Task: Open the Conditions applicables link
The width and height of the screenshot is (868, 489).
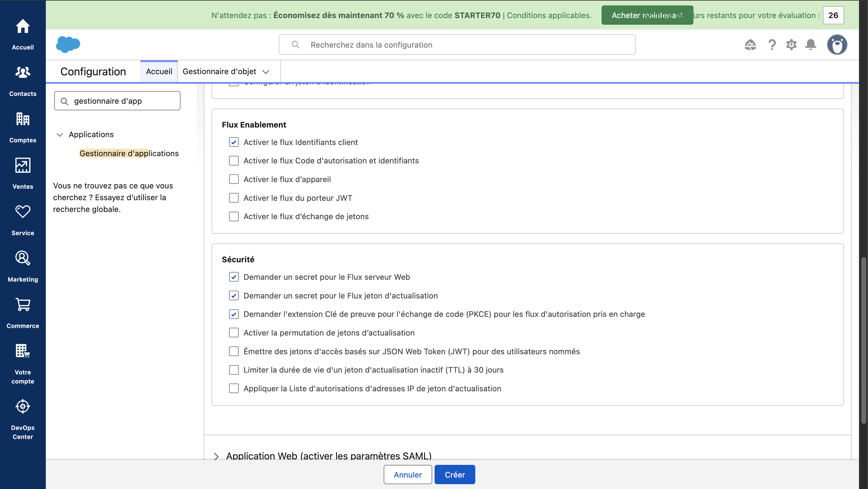Action: pos(549,15)
